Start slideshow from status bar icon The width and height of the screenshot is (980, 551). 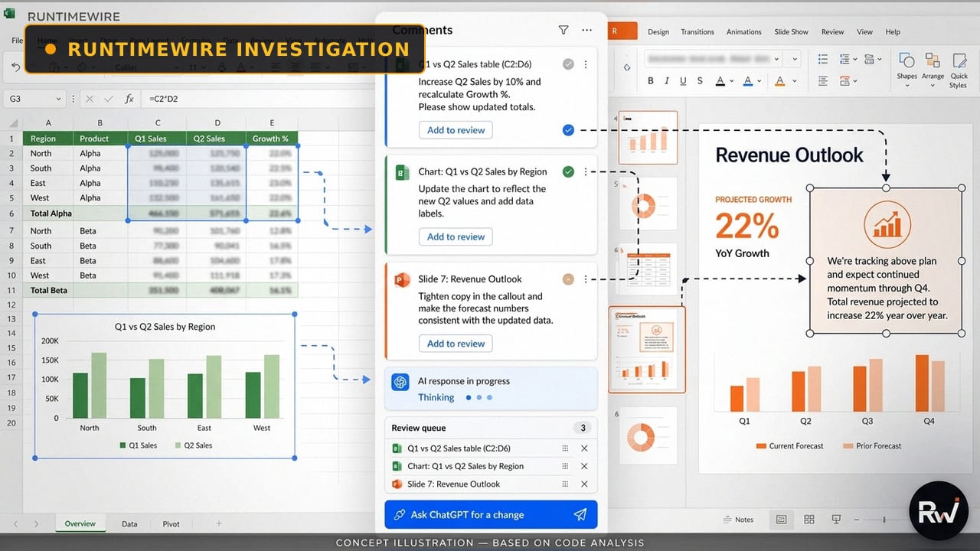click(836, 520)
